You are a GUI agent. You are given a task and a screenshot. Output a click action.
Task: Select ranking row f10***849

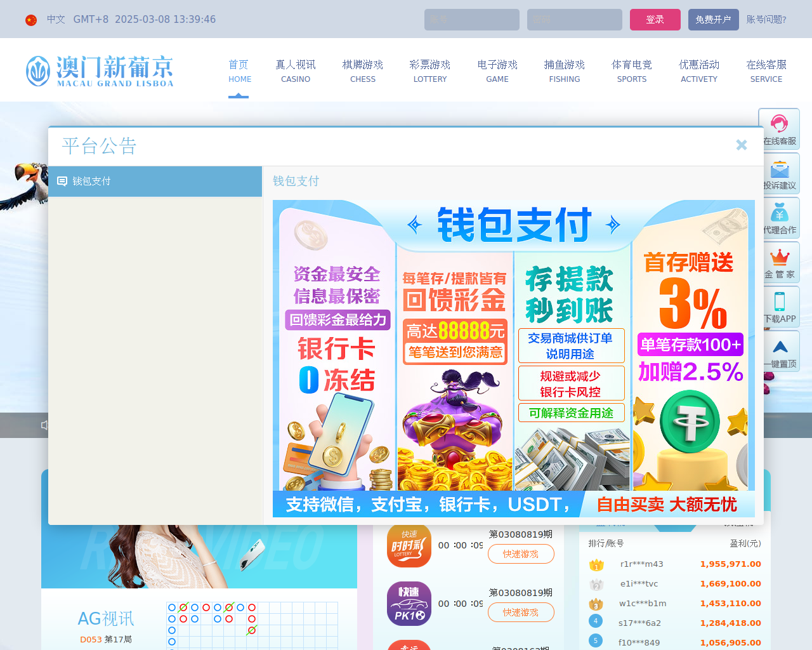pos(674,642)
